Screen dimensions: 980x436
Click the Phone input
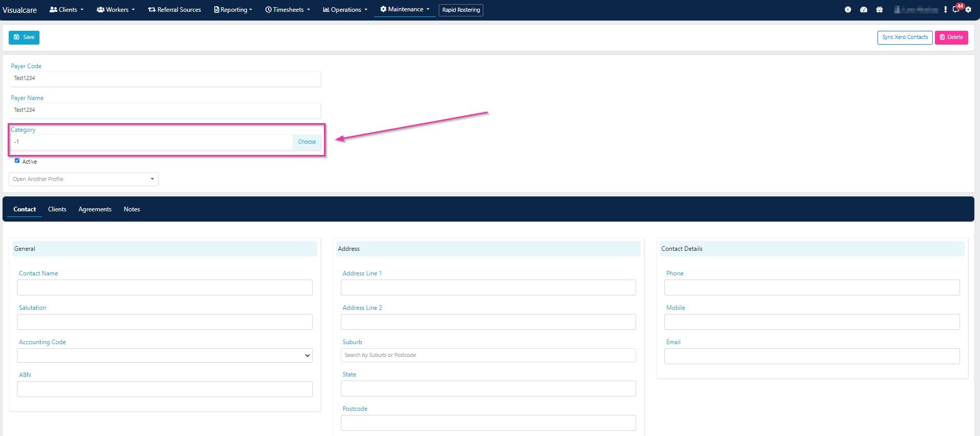[x=812, y=287]
